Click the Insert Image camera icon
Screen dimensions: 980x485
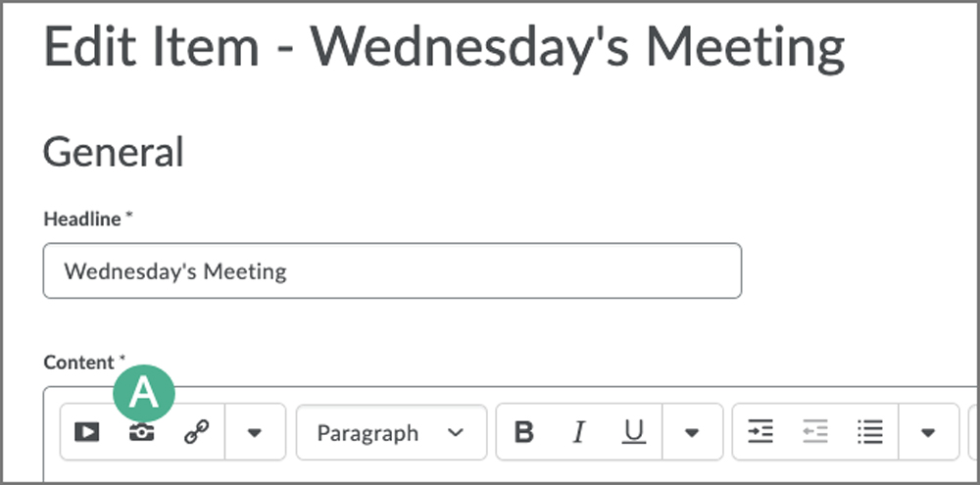(142, 432)
